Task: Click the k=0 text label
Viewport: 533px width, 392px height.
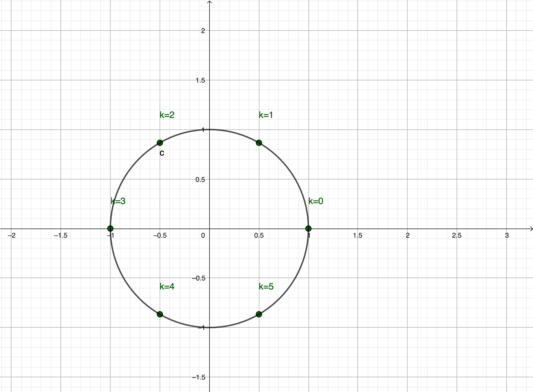Action: pos(316,201)
